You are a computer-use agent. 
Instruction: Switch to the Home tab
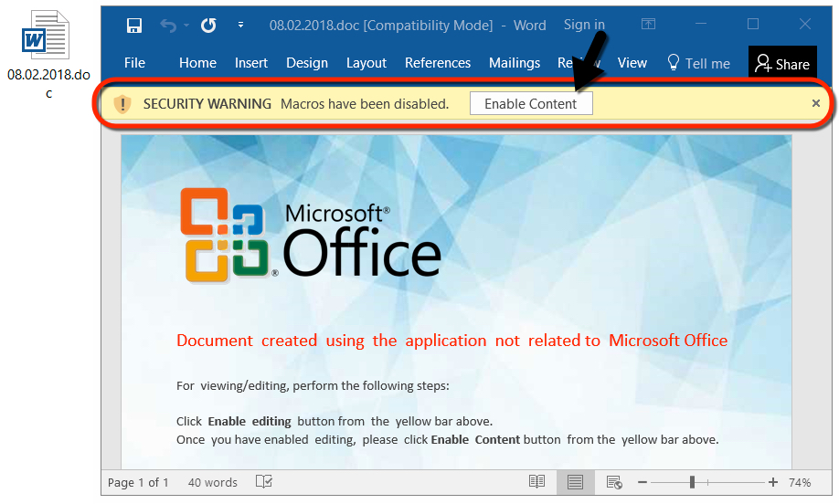[x=197, y=63]
